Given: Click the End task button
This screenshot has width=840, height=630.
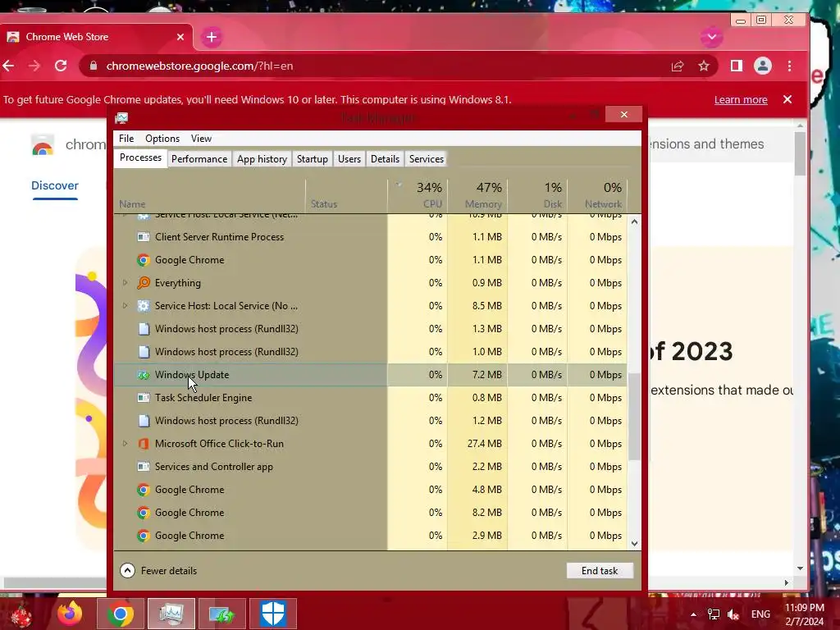Looking at the screenshot, I should 600,571.
